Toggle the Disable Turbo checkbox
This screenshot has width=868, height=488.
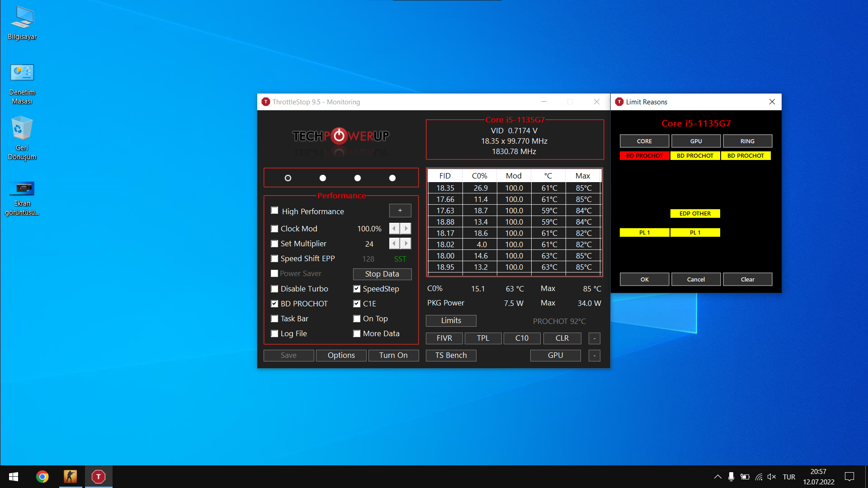[x=274, y=289]
